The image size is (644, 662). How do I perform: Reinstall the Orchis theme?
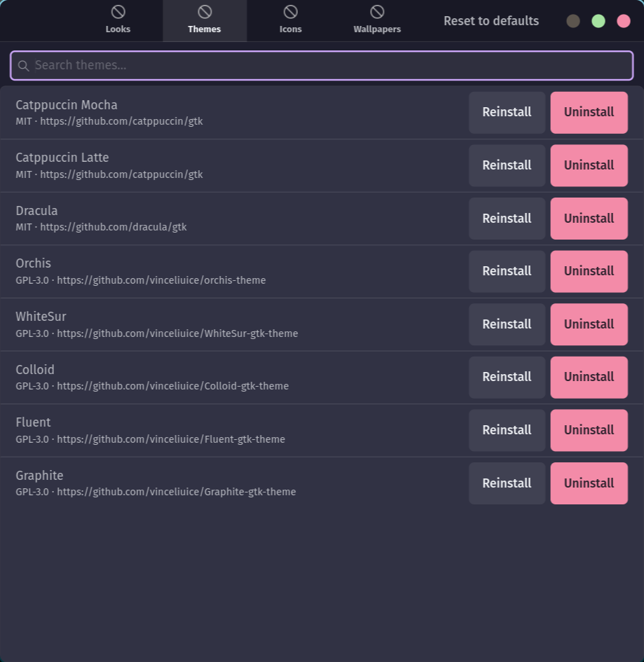(x=507, y=272)
